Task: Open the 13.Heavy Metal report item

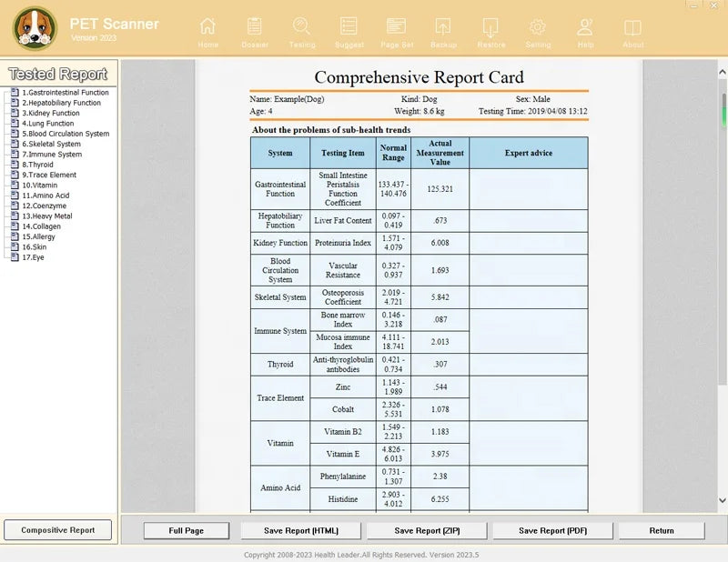Action: pos(47,216)
